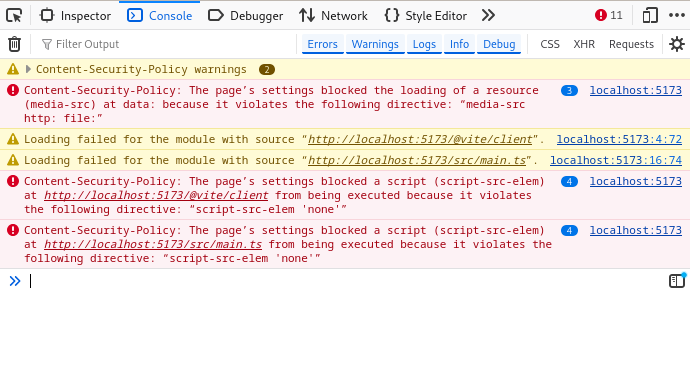Open the Style Editor tab

(x=426, y=16)
